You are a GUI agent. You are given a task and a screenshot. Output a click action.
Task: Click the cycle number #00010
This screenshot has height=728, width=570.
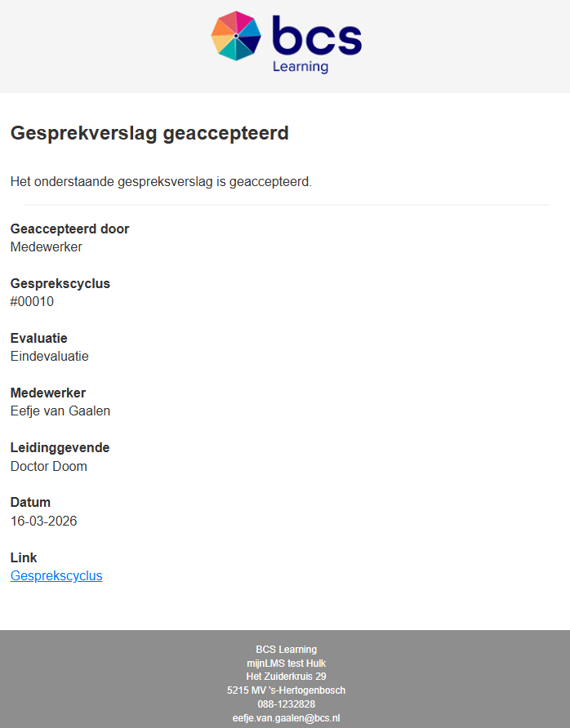point(32,302)
